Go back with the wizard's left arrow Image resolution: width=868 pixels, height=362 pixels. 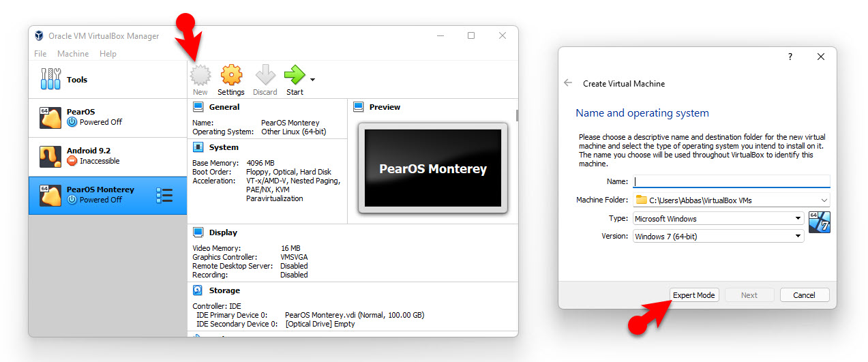tap(568, 83)
